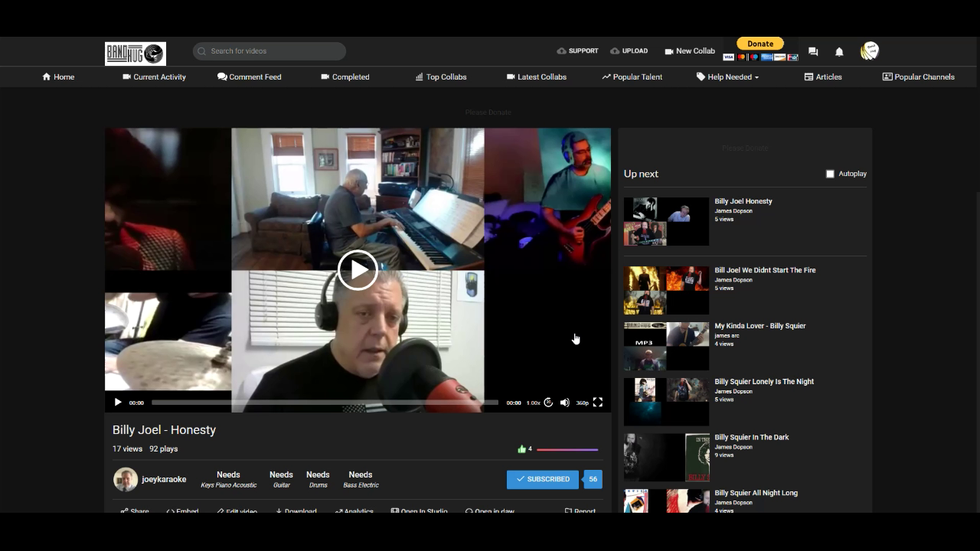Open the chat messages icon
This screenshot has width=980, height=551.
tap(813, 51)
